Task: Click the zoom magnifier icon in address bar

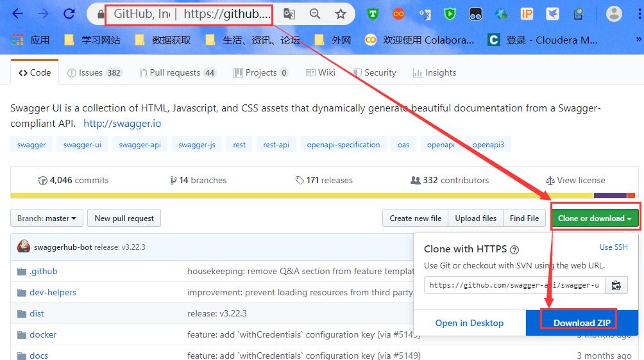Action: pyautogui.click(x=315, y=14)
